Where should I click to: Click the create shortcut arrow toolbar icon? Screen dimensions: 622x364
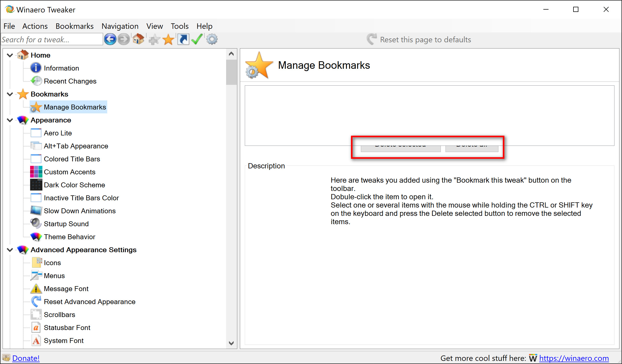point(183,39)
